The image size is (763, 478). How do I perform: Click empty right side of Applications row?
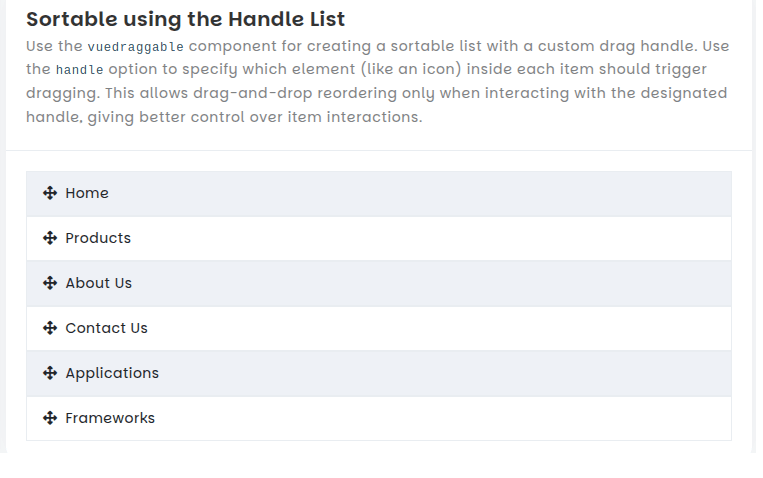(500, 373)
